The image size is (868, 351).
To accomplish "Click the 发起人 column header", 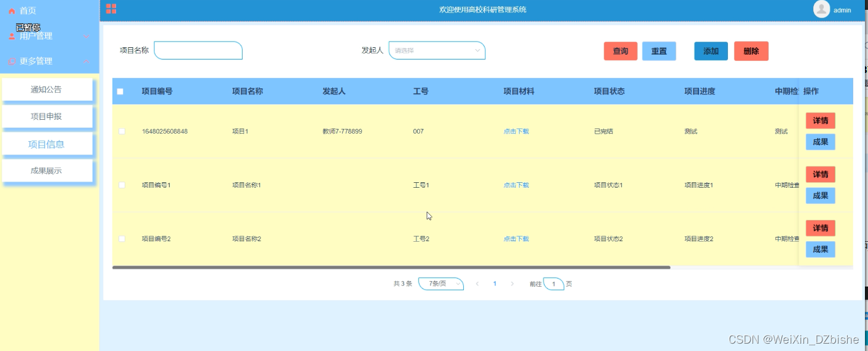I will coord(334,91).
